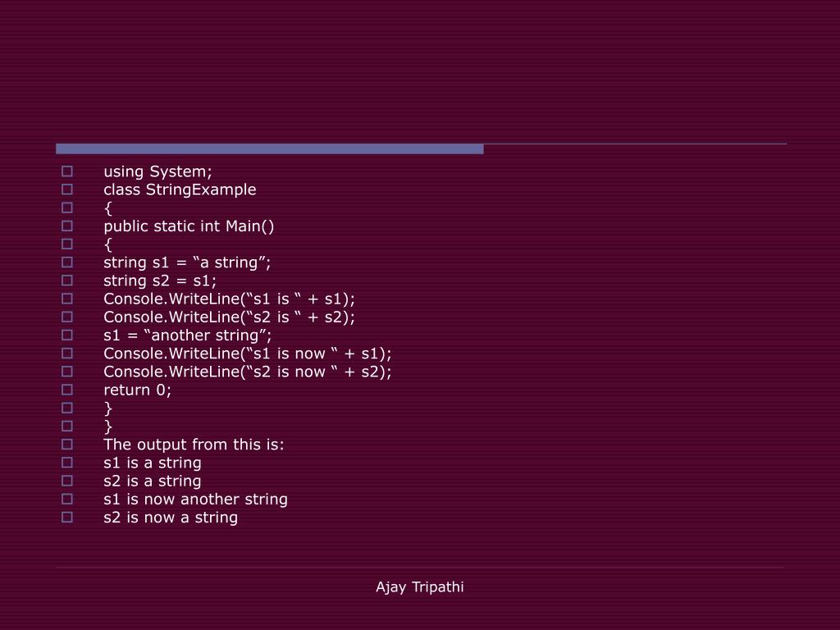This screenshot has height=630, width=840.
Task: Click the Console.WriteLine line printing "s1 is"
Action: 230,299
